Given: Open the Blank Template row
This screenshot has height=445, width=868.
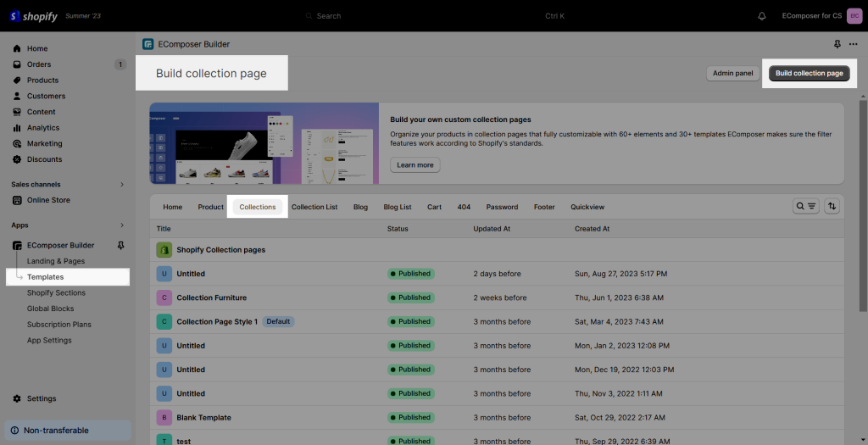Looking at the screenshot, I should click(497, 417).
